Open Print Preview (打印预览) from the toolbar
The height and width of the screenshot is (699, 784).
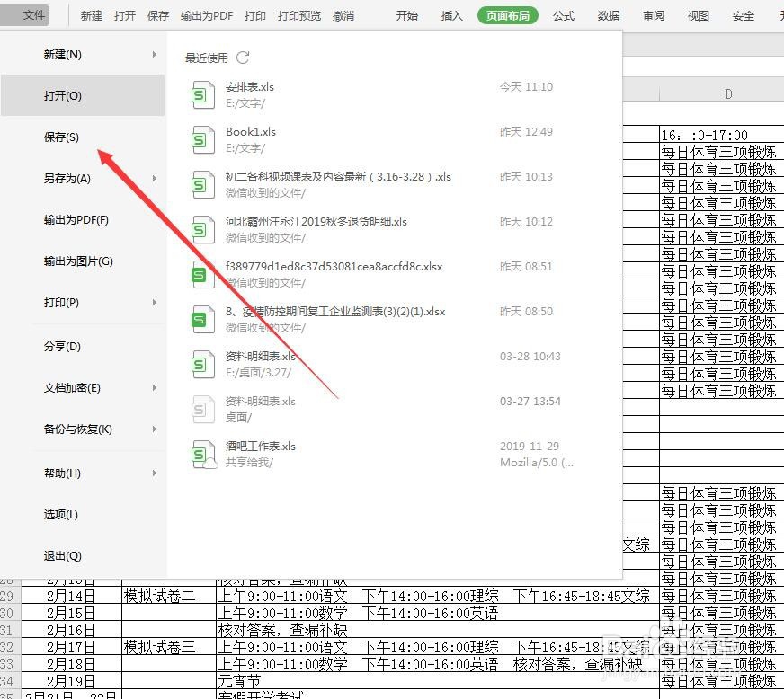(x=298, y=14)
